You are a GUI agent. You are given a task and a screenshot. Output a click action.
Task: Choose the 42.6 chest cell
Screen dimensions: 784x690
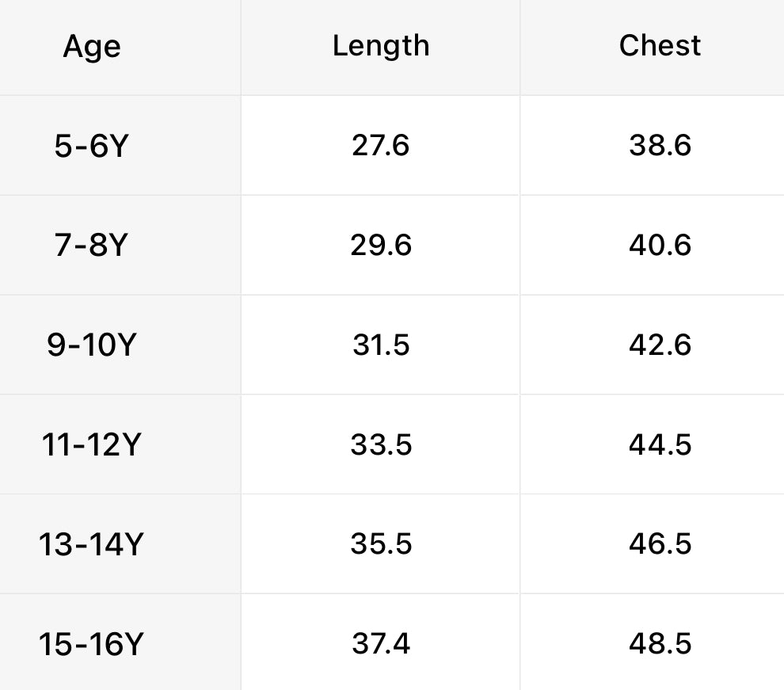[660, 345]
